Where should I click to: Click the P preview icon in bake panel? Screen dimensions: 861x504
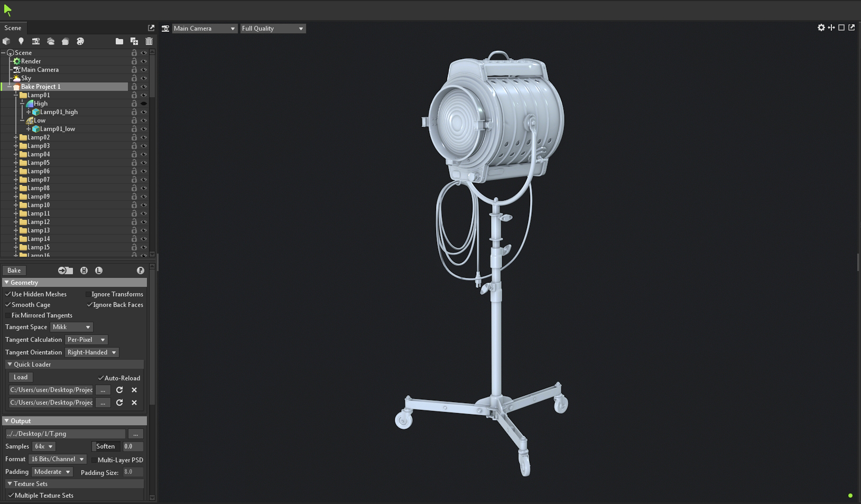click(141, 270)
